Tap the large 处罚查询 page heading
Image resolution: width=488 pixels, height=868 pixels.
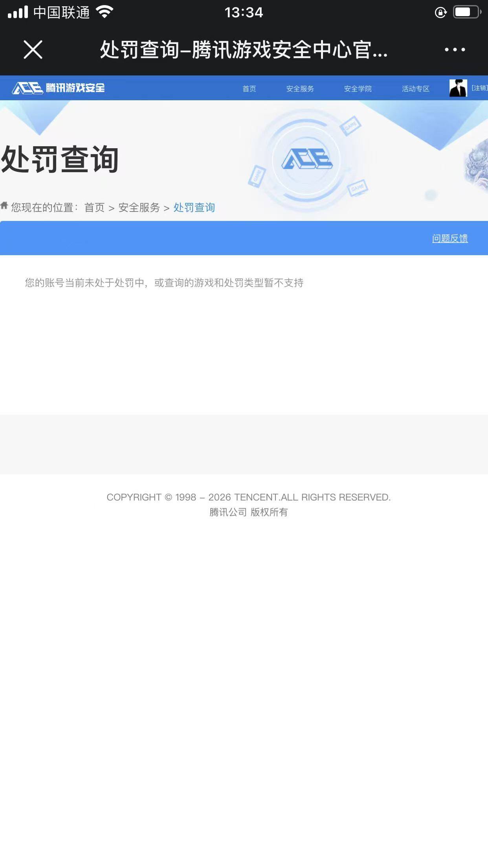pos(60,159)
